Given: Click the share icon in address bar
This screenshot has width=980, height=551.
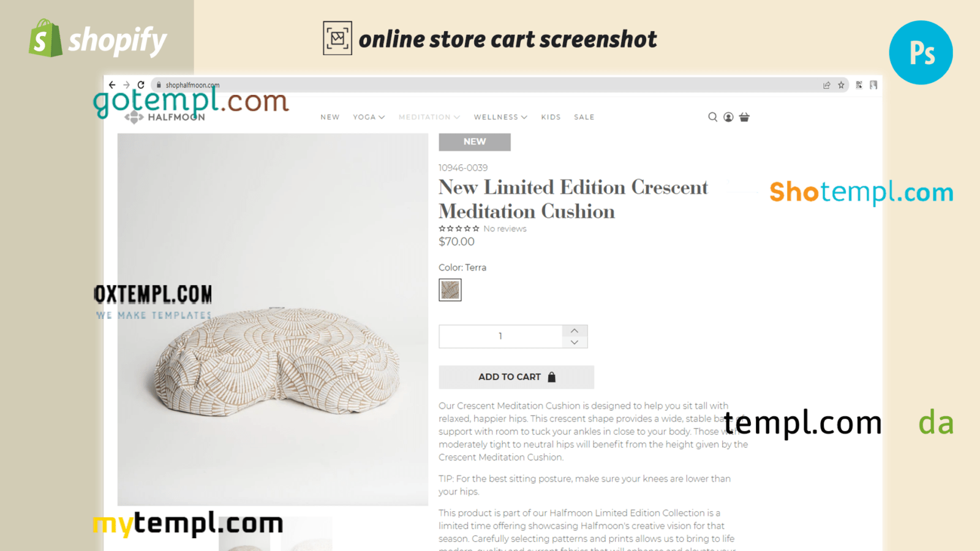Looking at the screenshot, I should (x=826, y=85).
